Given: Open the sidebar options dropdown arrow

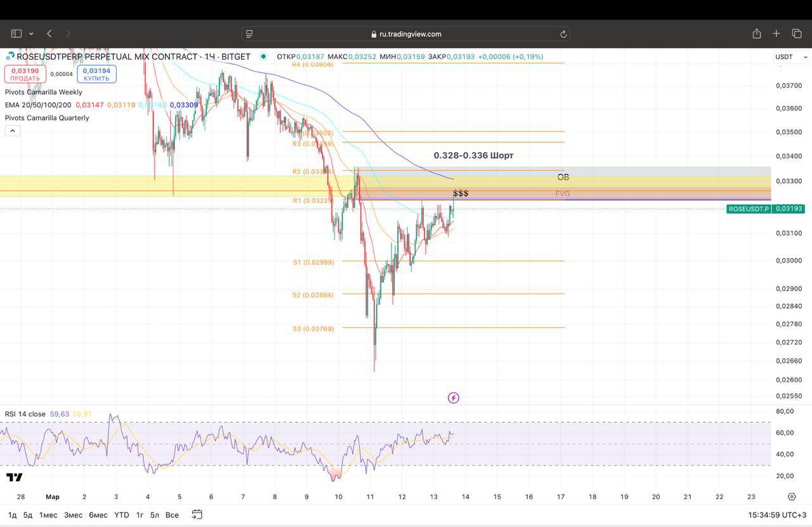Looking at the screenshot, I should pyautogui.click(x=30, y=34).
